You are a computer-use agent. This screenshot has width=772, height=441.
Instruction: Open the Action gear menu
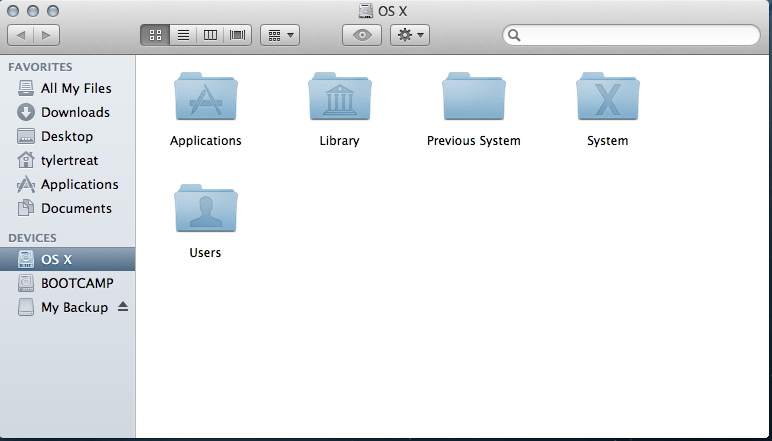[410, 35]
